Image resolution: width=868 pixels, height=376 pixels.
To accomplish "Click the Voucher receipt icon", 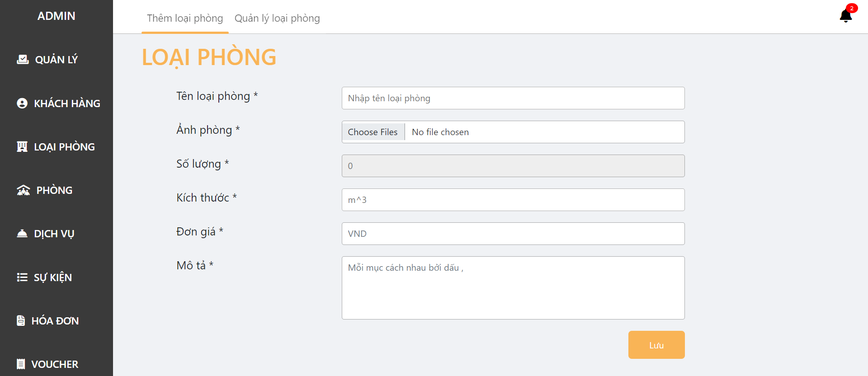I will tap(21, 364).
